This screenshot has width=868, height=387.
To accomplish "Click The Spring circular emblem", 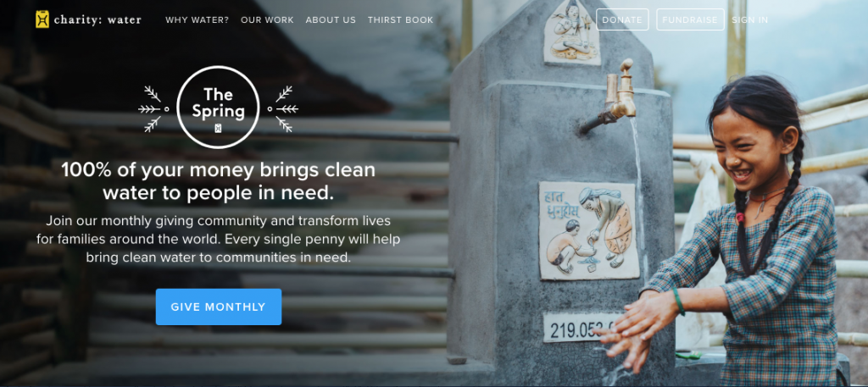I will point(218,108).
